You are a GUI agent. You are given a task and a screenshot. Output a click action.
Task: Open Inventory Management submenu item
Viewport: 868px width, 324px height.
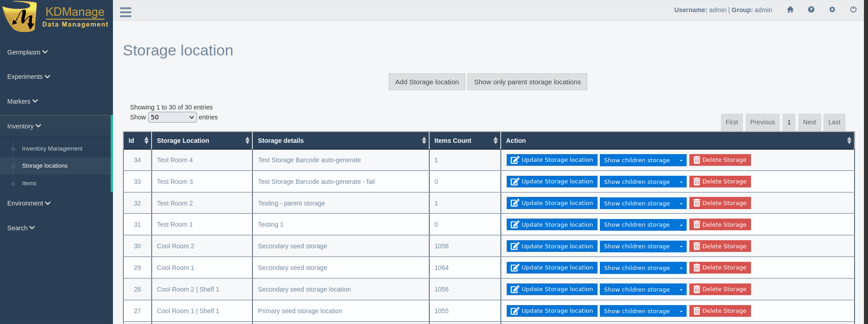point(52,149)
